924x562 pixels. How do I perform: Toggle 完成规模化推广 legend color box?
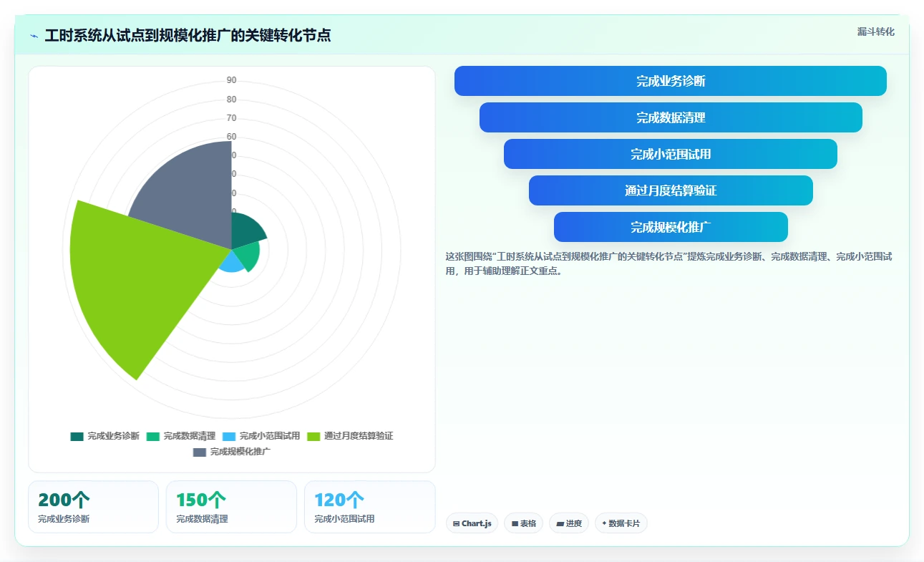pyautogui.click(x=200, y=452)
